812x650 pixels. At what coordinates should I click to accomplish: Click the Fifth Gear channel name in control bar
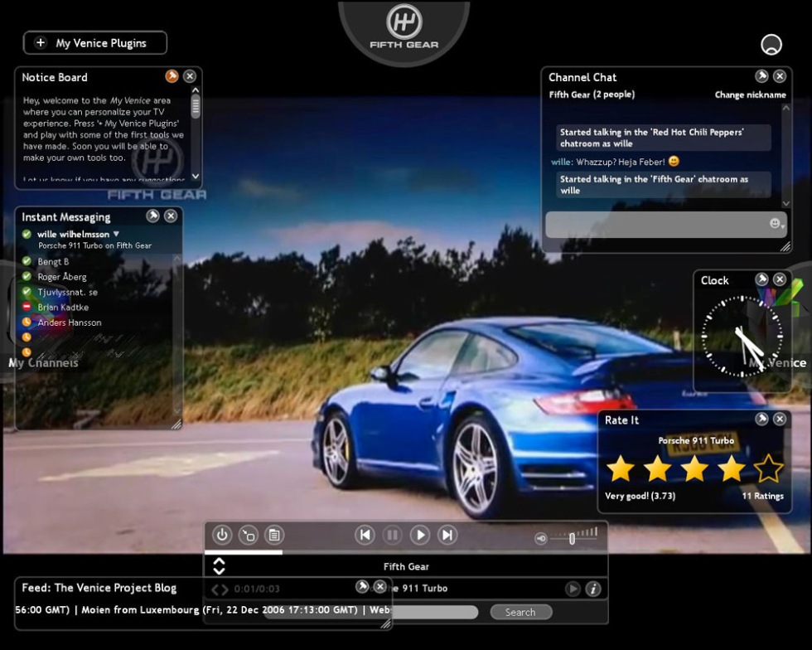click(x=406, y=566)
